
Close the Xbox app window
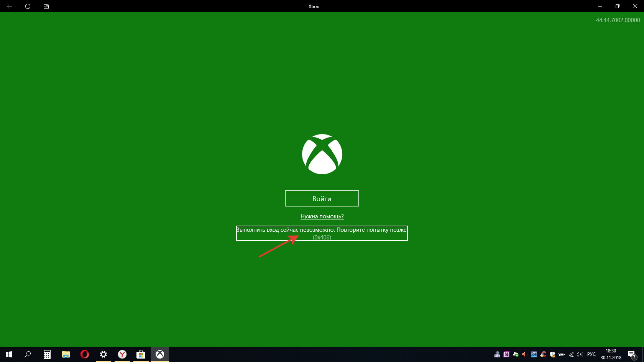[x=635, y=6]
